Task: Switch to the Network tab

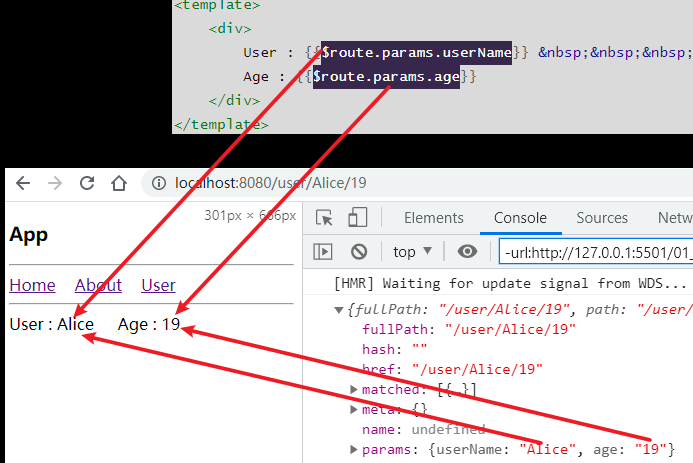Action: click(x=675, y=218)
